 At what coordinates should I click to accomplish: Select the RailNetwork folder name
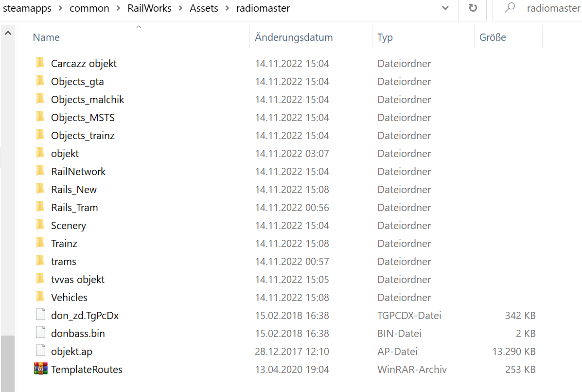tap(78, 172)
